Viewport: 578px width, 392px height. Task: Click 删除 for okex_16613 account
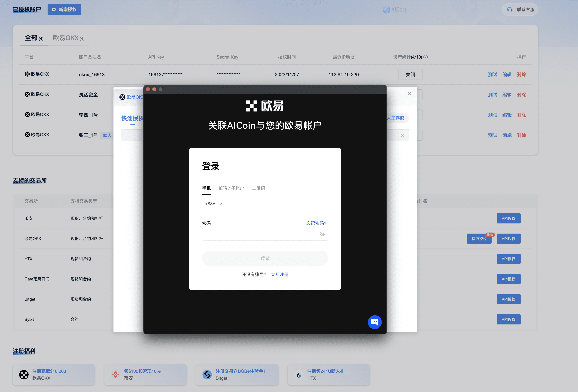(x=521, y=74)
